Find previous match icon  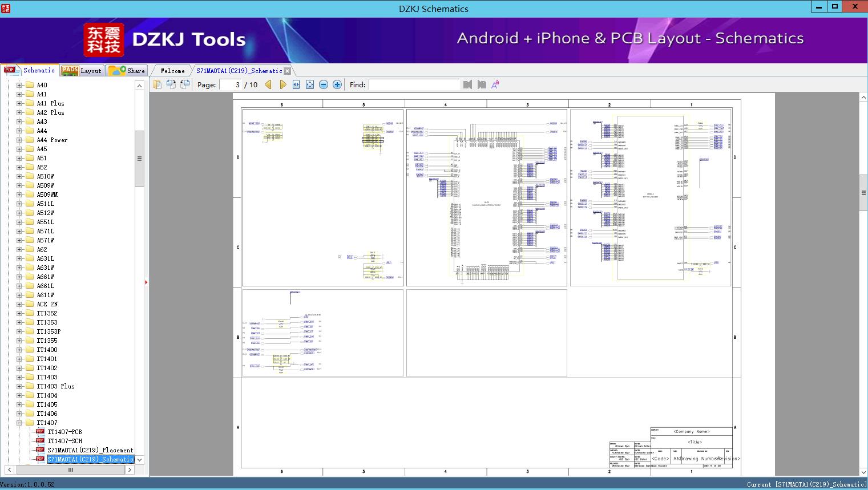click(468, 84)
